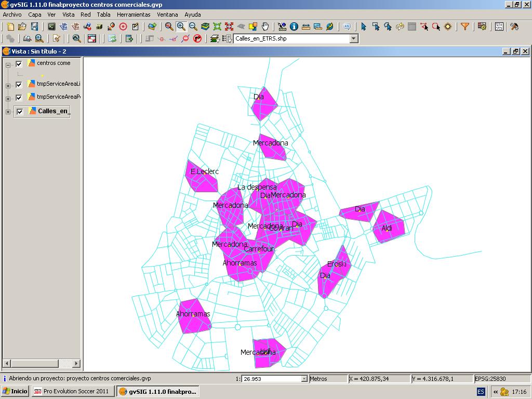Screen dimensions: 532x399
Task: Open the Herramientas menu
Action: pyautogui.click(x=134, y=15)
